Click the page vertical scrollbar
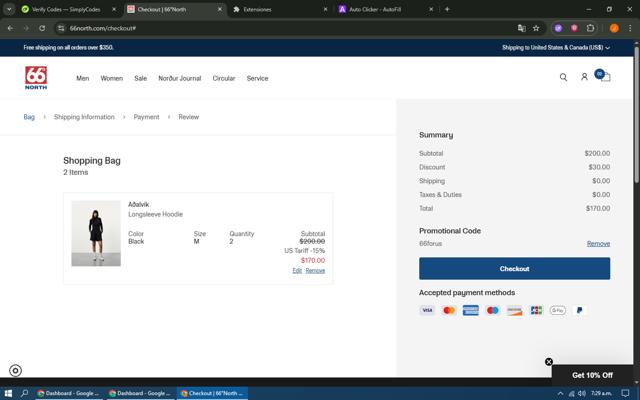The width and height of the screenshot is (640, 400). pyautogui.click(x=636, y=114)
